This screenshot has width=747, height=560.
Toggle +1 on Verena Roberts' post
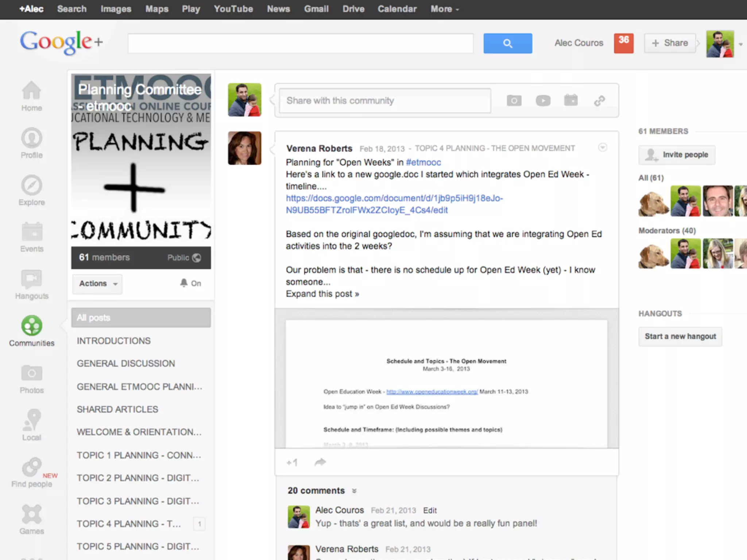(292, 463)
